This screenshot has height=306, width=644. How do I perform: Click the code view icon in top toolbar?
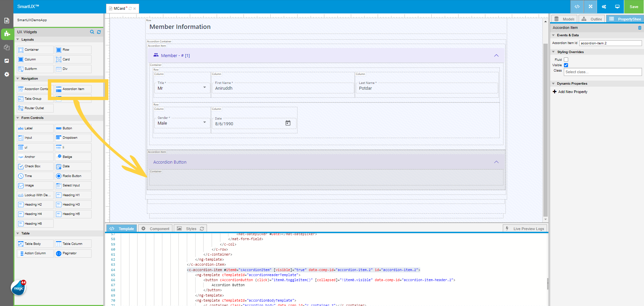point(577,7)
